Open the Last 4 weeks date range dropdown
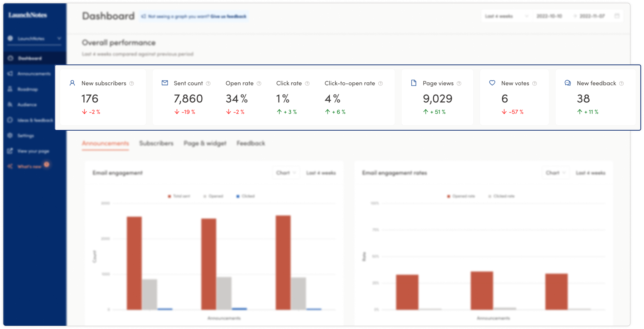The width and height of the screenshot is (644, 329). [x=506, y=16]
